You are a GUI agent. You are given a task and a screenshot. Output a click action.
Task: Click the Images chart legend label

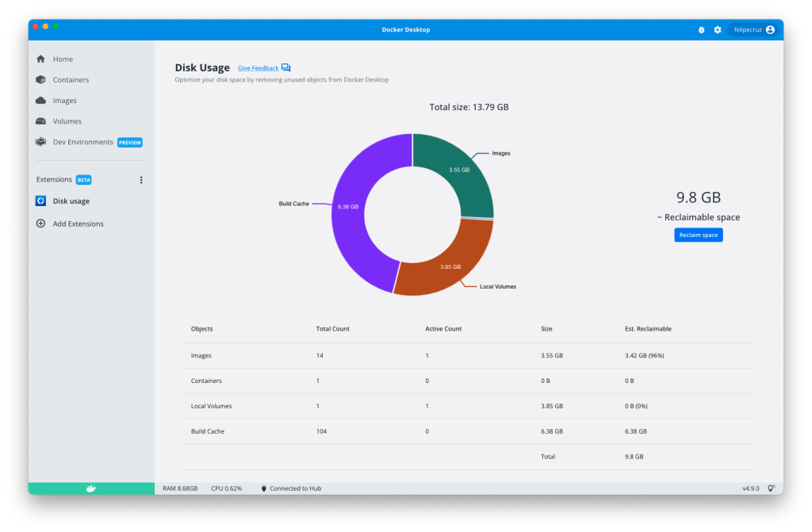coord(501,153)
